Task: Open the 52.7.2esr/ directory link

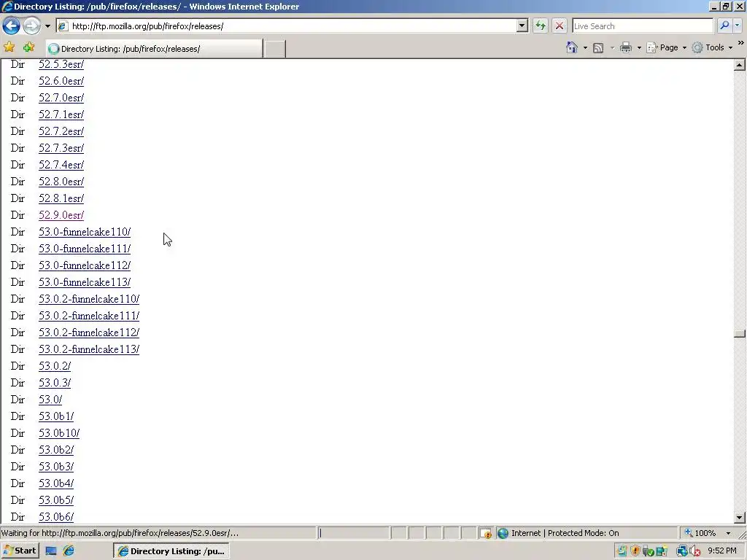Action: click(61, 131)
